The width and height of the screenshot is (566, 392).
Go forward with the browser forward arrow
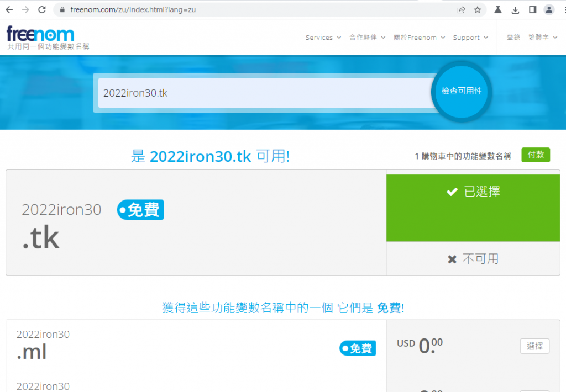(x=25, y=10)
